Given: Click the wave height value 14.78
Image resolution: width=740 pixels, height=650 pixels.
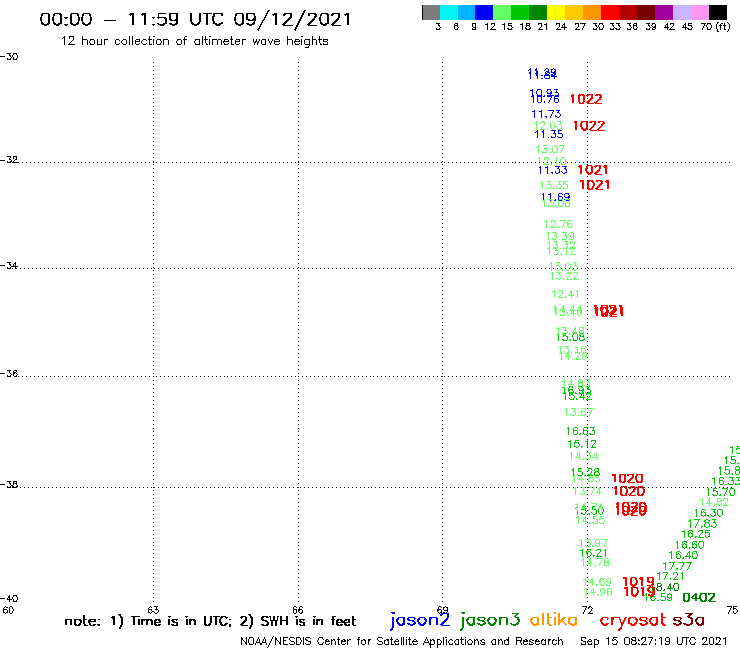Looking at the screenshot, I should pyautogui.click(x=595, y=563).
